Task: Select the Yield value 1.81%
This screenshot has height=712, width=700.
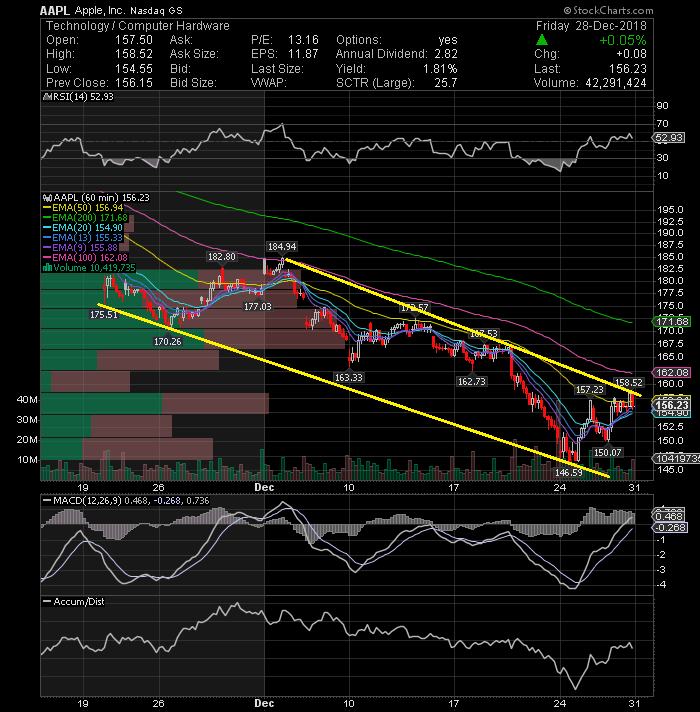Action: click(440, 69)
